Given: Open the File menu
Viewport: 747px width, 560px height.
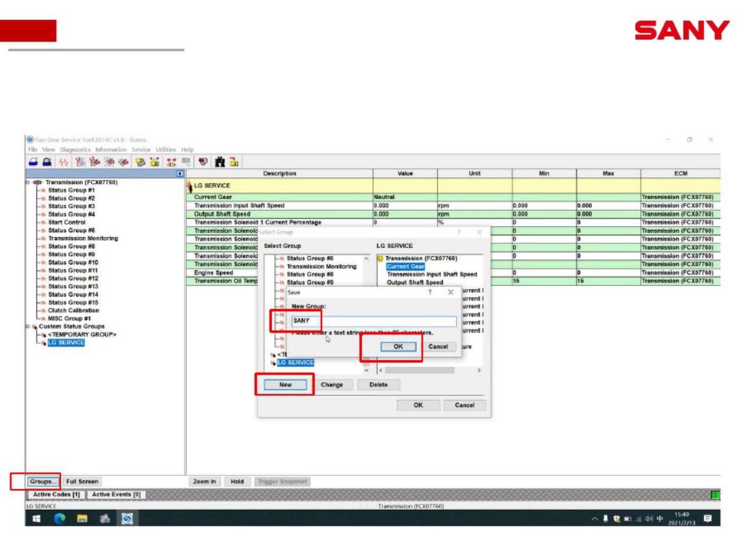Looking at the screenshot, I should tap(33, 150).
